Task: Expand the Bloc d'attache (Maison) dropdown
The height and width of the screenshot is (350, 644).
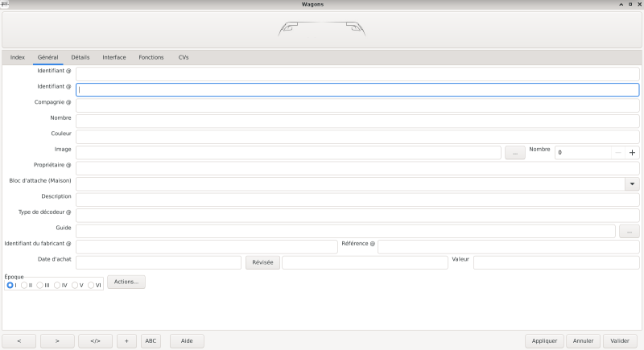Action: [x=631, y=183]
